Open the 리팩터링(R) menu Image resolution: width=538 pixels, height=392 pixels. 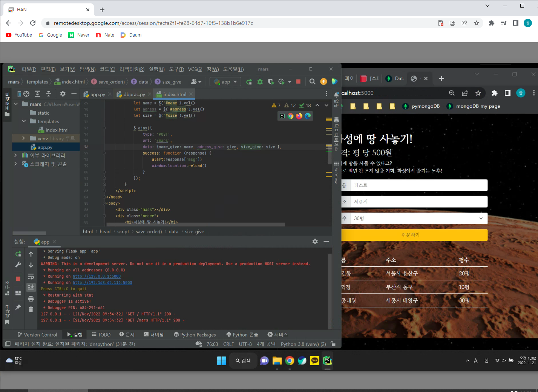[132, 69]
